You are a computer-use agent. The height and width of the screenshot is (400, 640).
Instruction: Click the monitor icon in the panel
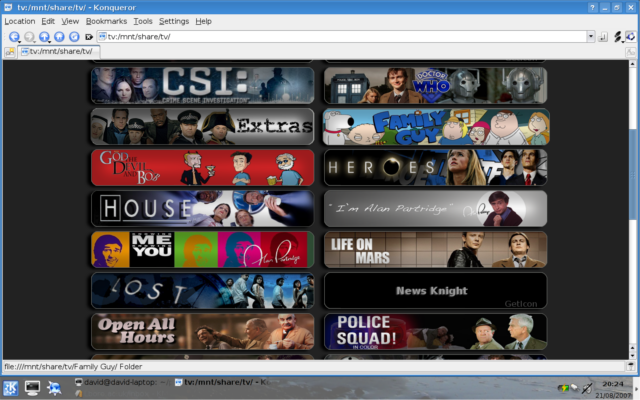[x=32, y=388]
